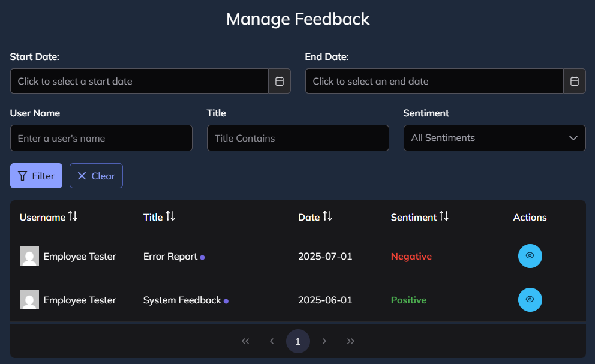Sort table by Sentiment column arrows

coord(444,216)
